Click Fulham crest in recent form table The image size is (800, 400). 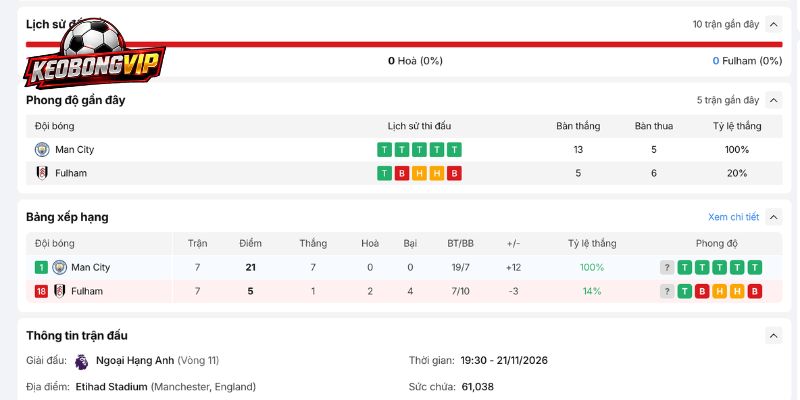pyautogui.click(x=42, y=173)
